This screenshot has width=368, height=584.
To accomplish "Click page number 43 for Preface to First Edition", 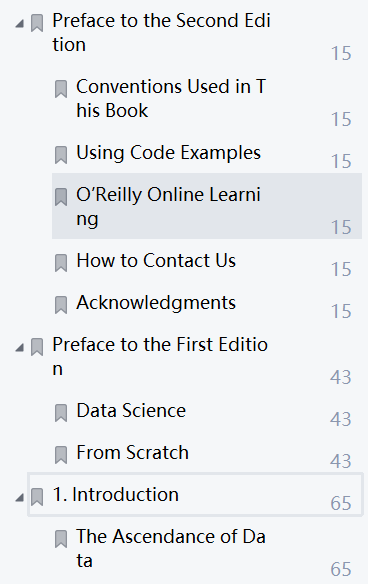I will 341,377.
